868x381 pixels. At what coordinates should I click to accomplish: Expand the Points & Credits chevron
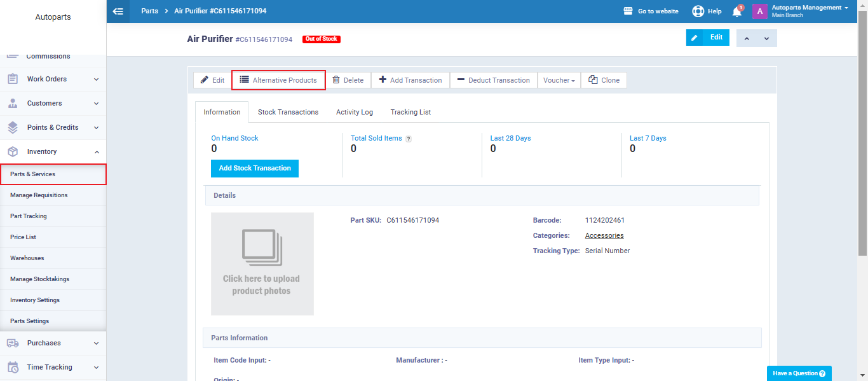click(x=96, y=128)
